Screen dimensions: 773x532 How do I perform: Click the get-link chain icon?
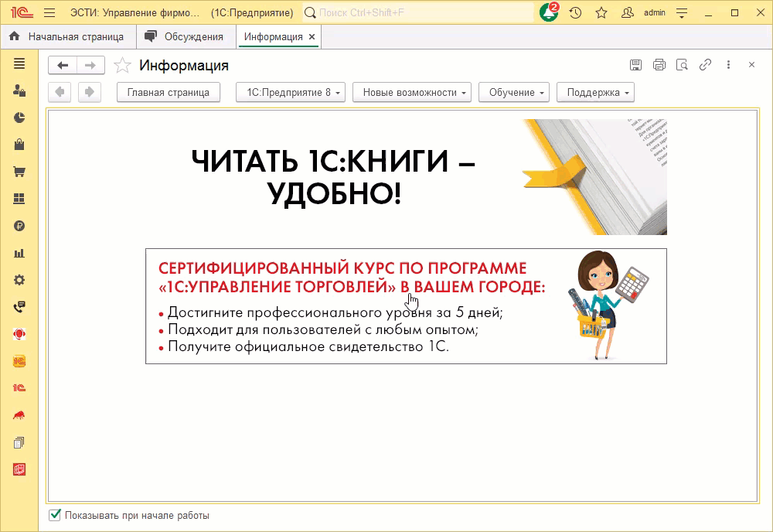coord(705,65)
